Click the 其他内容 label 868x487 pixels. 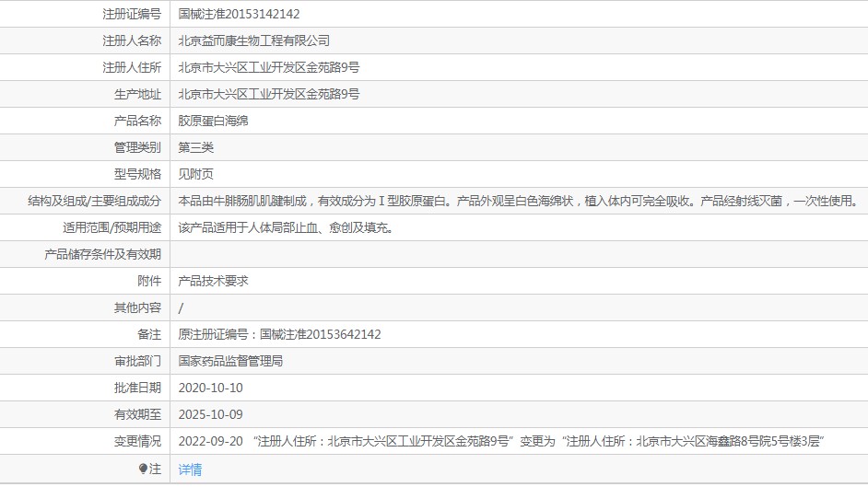pyautogui.click(x=138, y=307)
